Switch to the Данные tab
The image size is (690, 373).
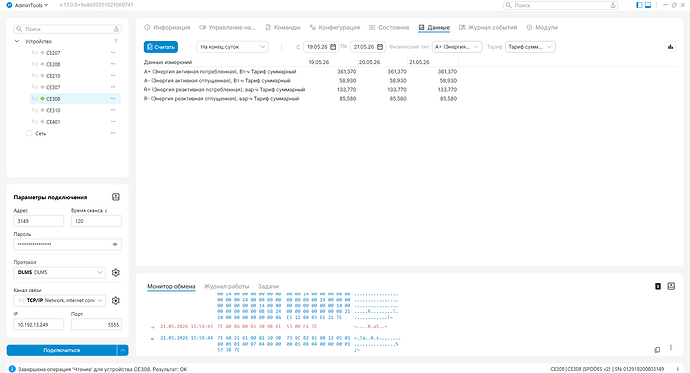[x=434, y=27]
